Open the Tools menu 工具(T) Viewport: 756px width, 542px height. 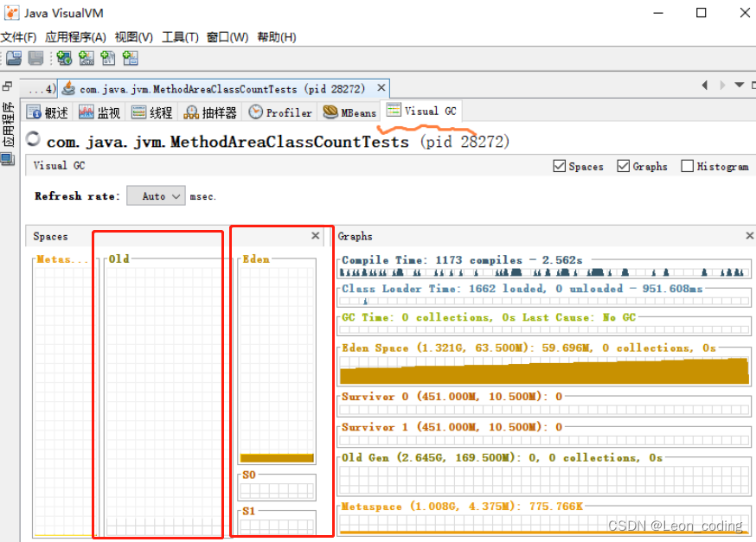[180, 37]
